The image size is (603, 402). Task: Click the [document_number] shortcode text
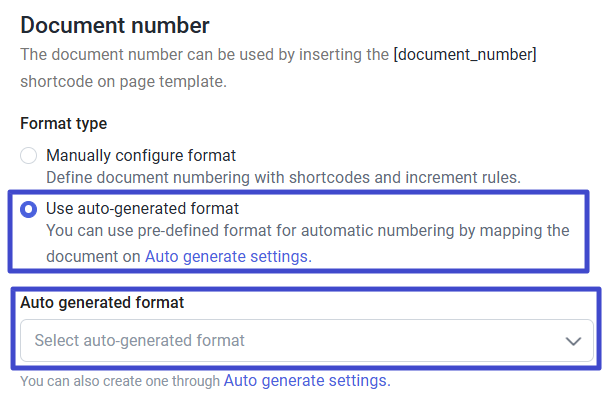465,55
